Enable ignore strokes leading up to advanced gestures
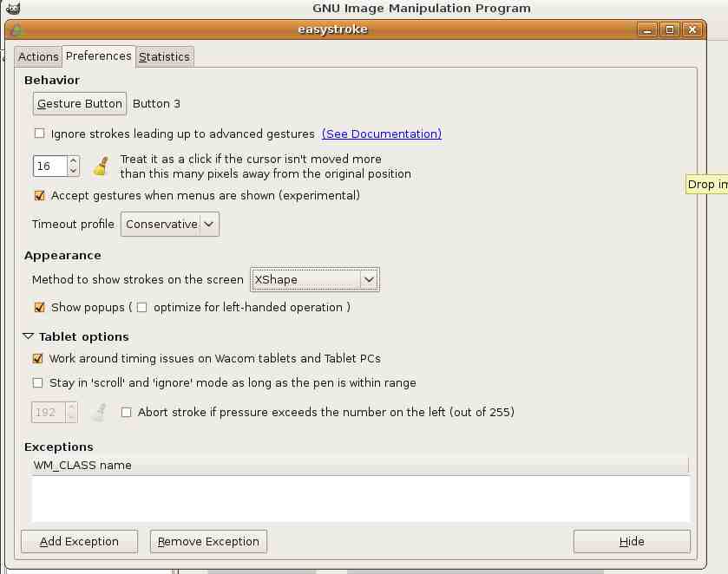 click(x=39, y=134)
